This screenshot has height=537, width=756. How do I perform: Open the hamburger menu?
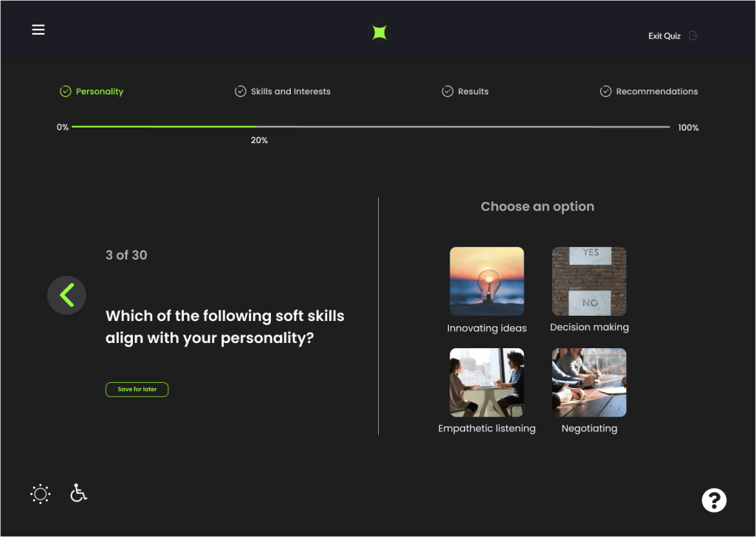point(38,30)
